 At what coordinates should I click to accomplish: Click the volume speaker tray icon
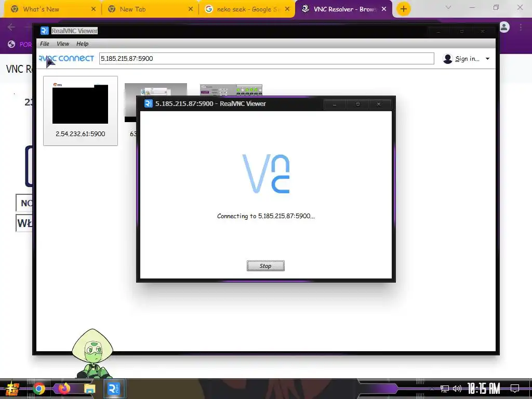(x=457, y=389)
